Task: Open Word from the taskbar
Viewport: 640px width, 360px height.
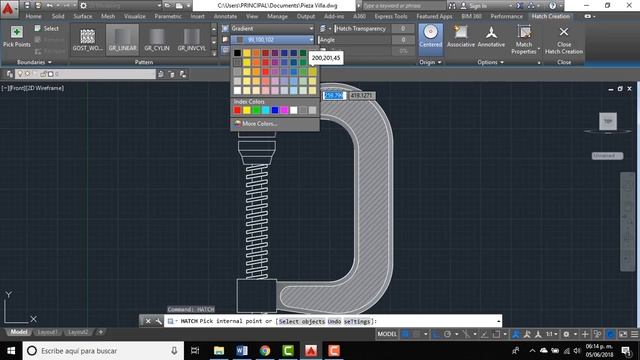Action: point(242,351)
